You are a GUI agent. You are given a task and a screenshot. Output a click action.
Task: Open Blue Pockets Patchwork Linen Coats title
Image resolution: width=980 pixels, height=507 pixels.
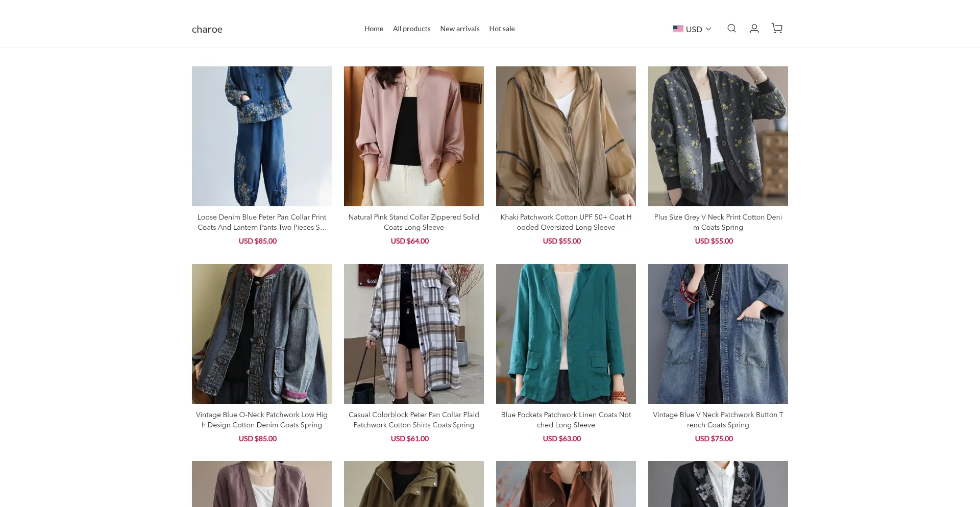point(566,420)
